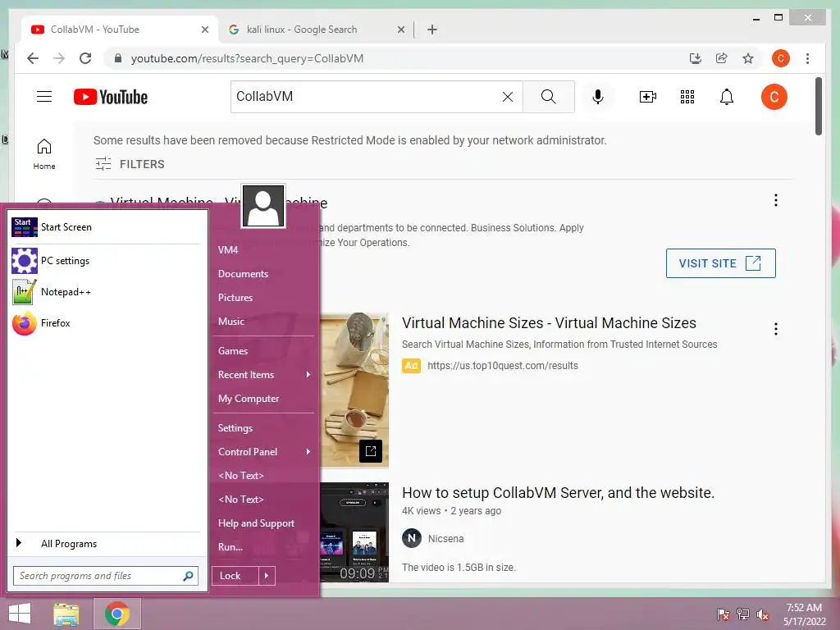Open a new Chrome tab
The width and height of the screenshot is (840, 630).
pos(432,30)
